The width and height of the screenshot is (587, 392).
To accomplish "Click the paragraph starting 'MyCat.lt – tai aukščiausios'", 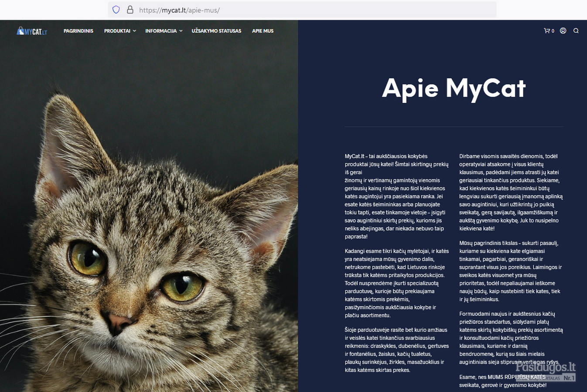I will tap(396, 196).
